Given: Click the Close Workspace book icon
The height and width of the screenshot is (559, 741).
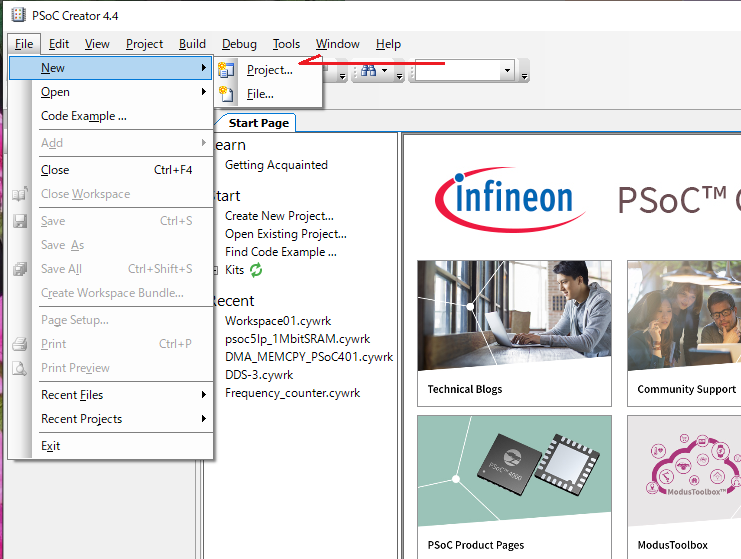Looking at the screenshot, I should pos(19,194).
